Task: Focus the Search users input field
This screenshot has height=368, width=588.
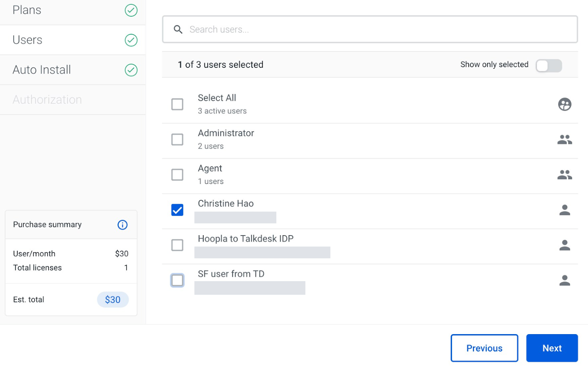Action: [370, 29]
